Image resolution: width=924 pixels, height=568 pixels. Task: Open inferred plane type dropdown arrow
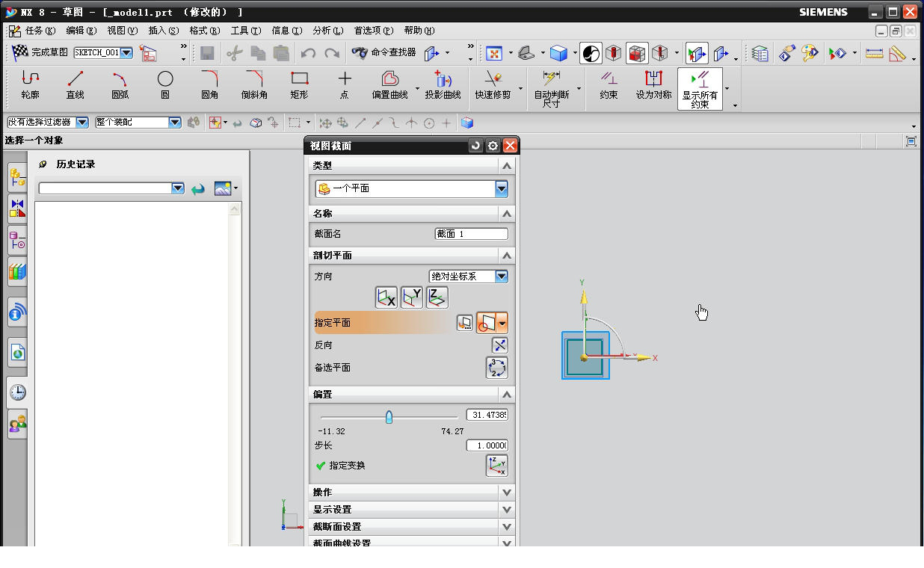tap(502, 323)
